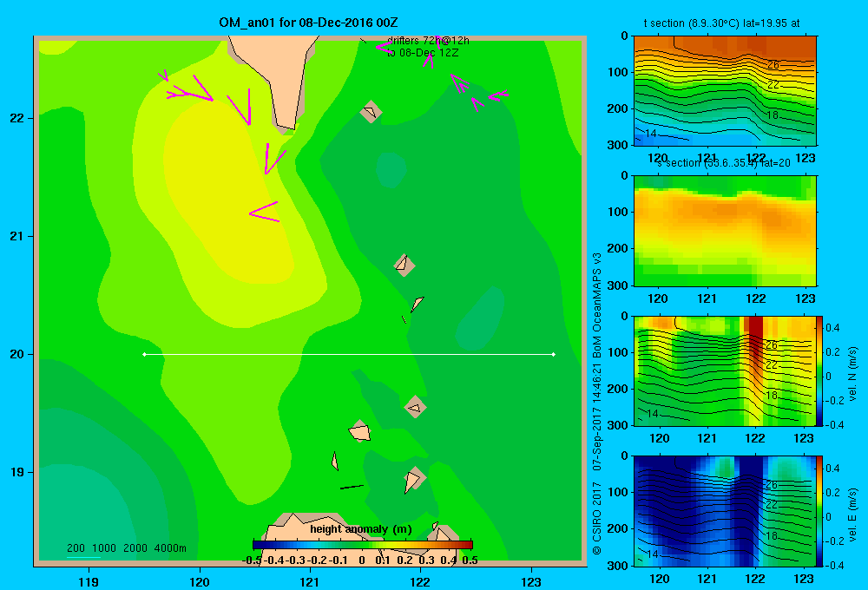This screenshot has width=868, height=590.
Task: Click the map title "OM_an01 for 08-Dec-2016 00Z"
Action: (x=308, y=23)
